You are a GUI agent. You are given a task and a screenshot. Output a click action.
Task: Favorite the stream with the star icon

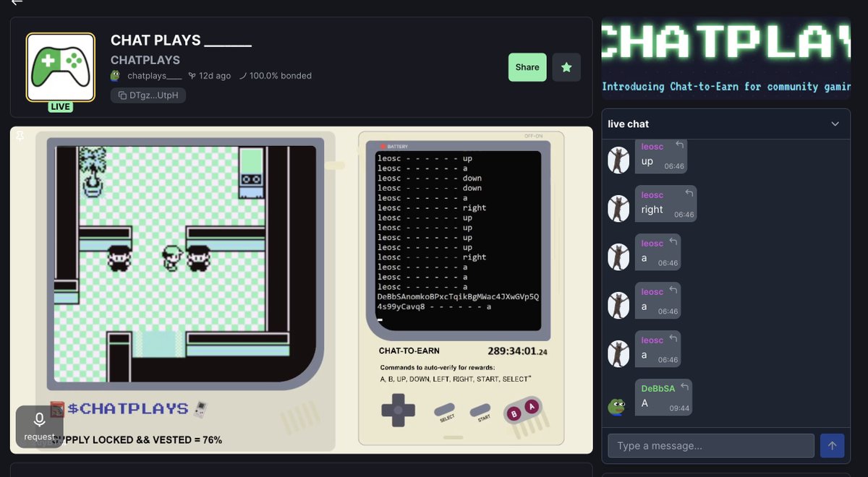pyautogui.click(x=566, y=67)
